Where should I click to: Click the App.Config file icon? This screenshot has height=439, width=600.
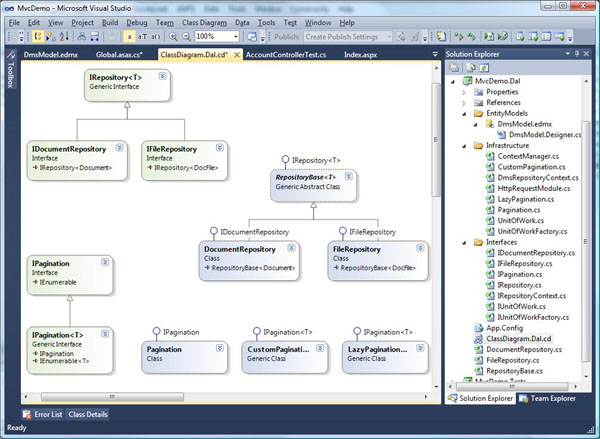[x=478, y=328]
